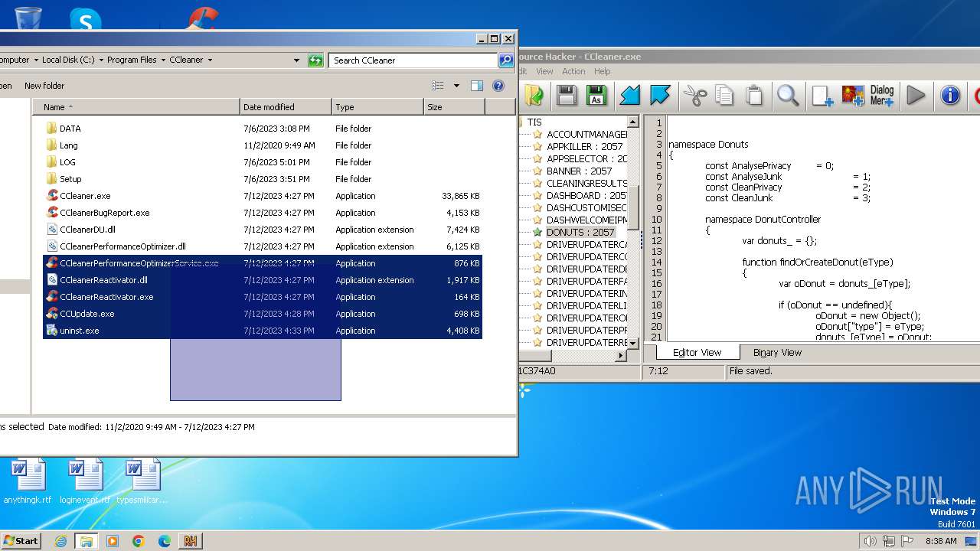Switch to Binary View tab
The width and height of the screenshot is (980, 551).
pos(777,353)
